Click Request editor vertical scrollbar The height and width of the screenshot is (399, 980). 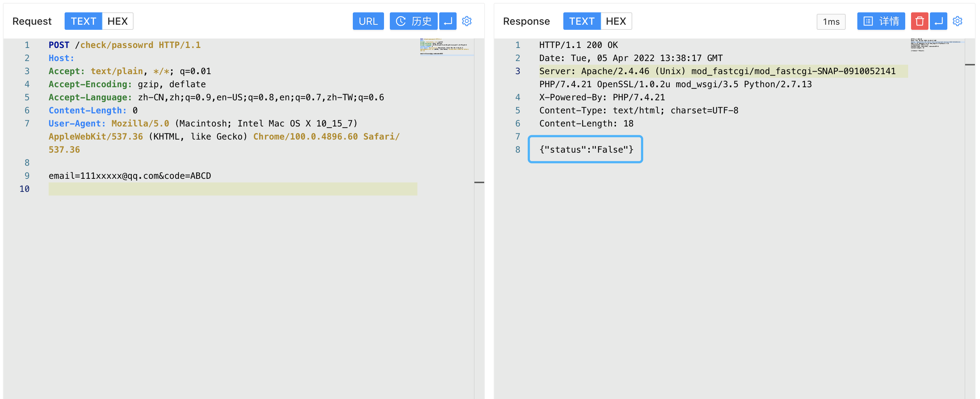click(479, 218)
